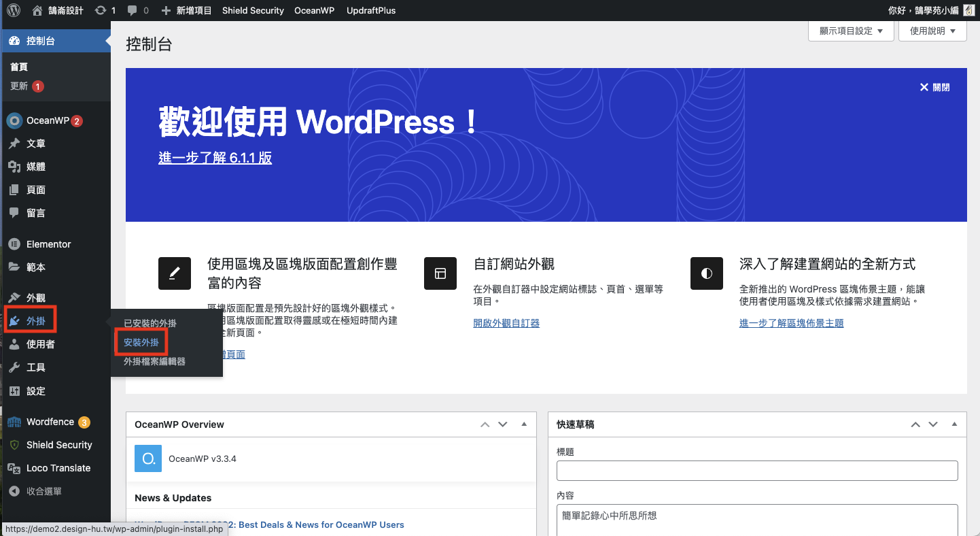The image size is (980, 536).
Task: Move the OceanWP Overview panel down
Action: [x=503, y=424]
